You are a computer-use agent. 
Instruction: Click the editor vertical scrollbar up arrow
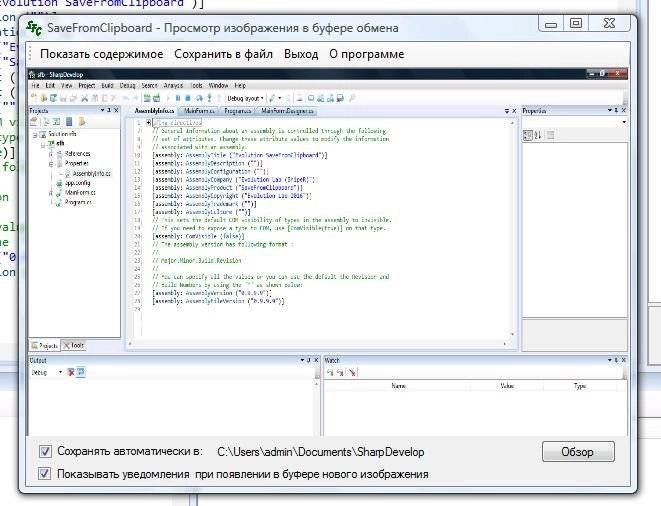[x=512, y=123]
